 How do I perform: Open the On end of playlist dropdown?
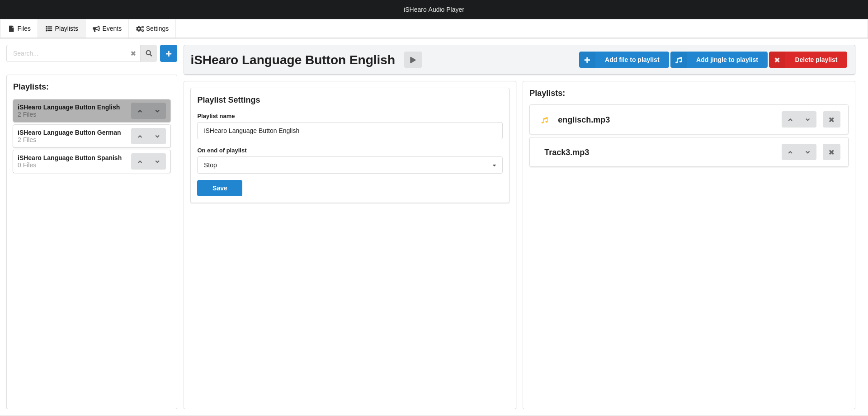click(x=349, y=165)
